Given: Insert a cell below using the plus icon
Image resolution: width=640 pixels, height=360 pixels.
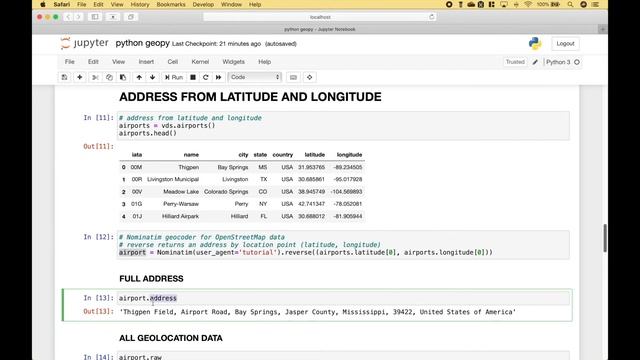Looking at the screenshot, I should coord(80,77).
